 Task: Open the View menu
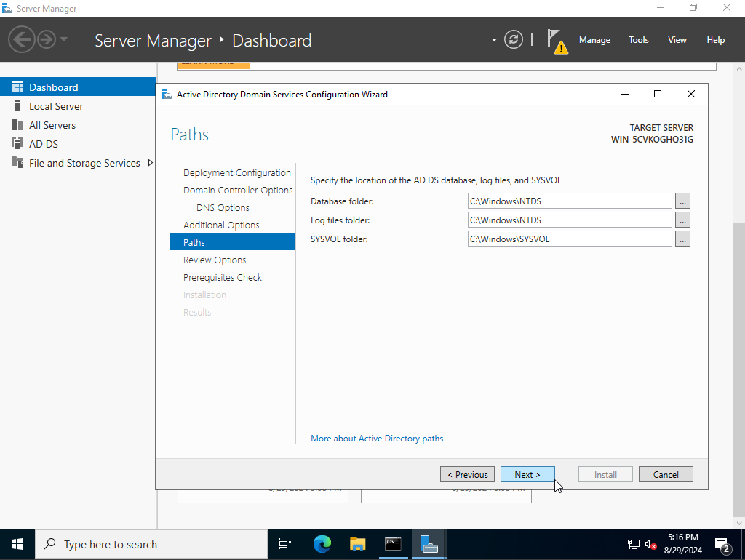(677, 40)
